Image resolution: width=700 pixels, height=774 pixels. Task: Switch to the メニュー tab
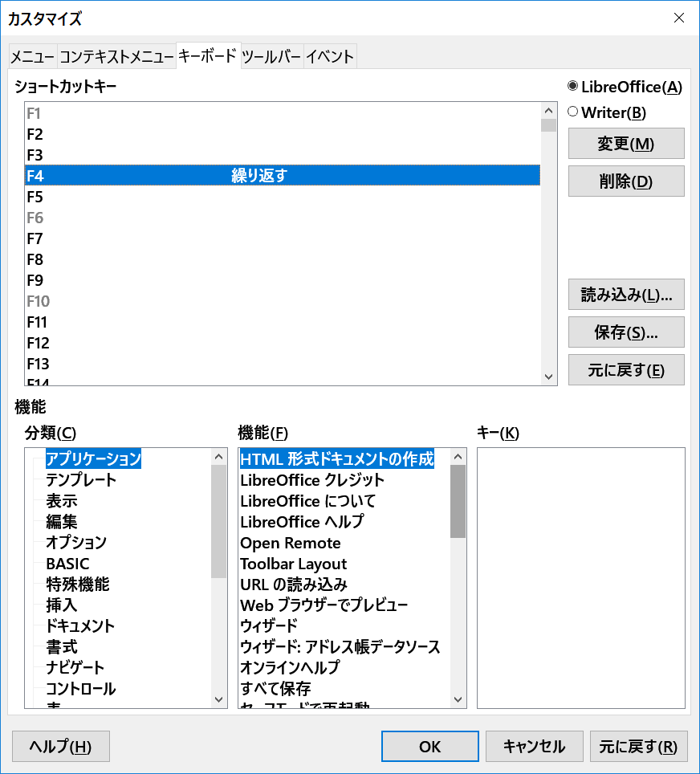coord(32,57)
